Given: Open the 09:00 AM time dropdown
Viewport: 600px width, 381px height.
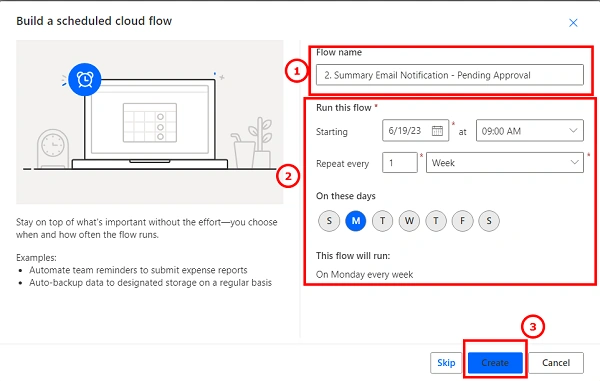Looking at the screenshot, I should (x=530, y=131).
